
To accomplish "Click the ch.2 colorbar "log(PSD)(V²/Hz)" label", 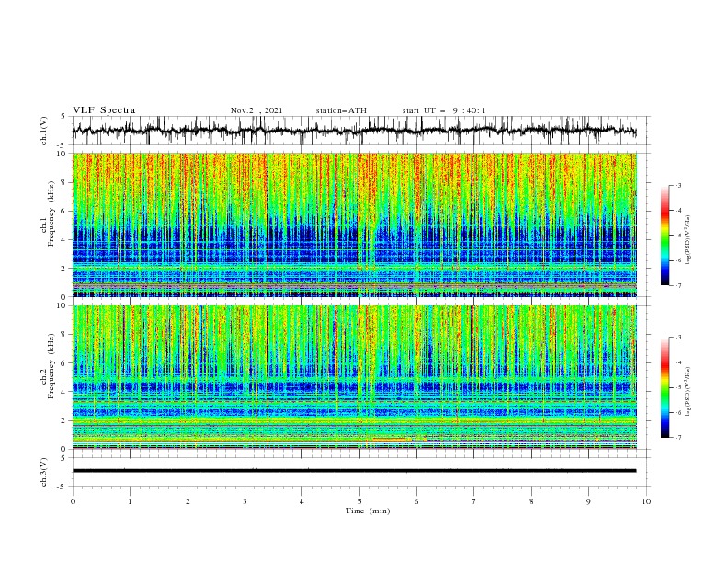I will click(688, 392).
